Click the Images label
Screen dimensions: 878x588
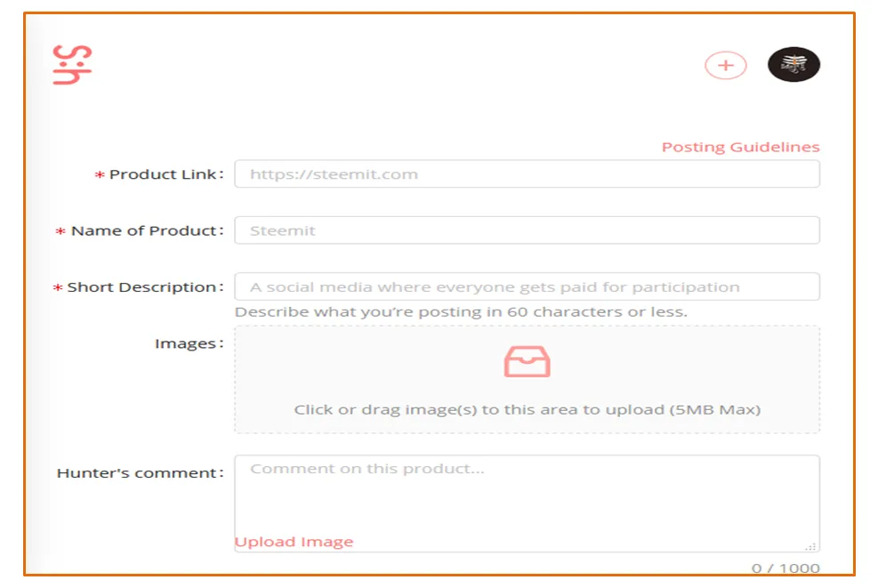coord(187,343)
